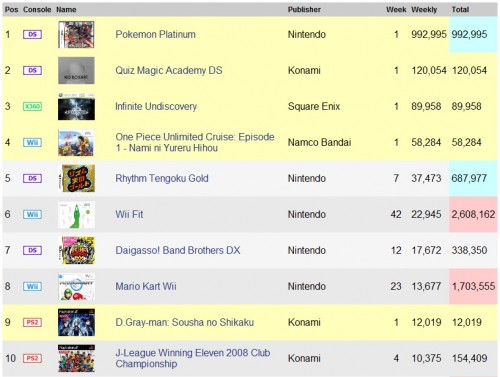Open the Wii Fit cover thumbnail

76,214
